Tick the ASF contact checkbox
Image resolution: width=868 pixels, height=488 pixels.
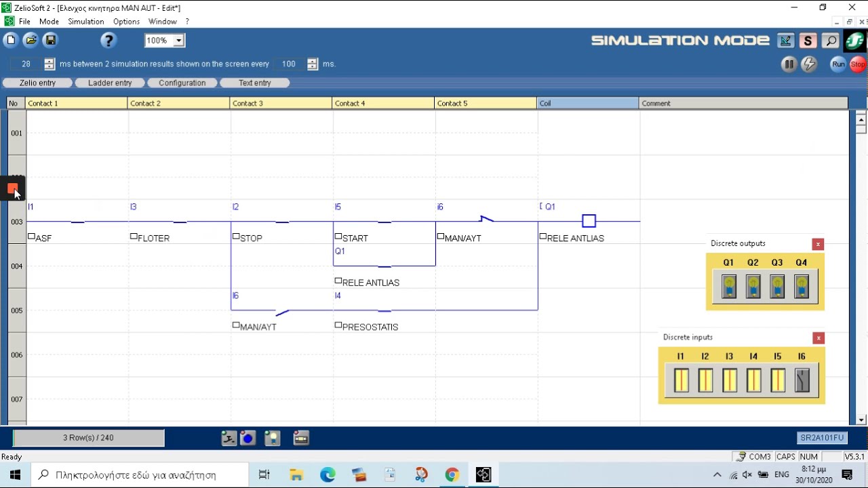[31, 237]
